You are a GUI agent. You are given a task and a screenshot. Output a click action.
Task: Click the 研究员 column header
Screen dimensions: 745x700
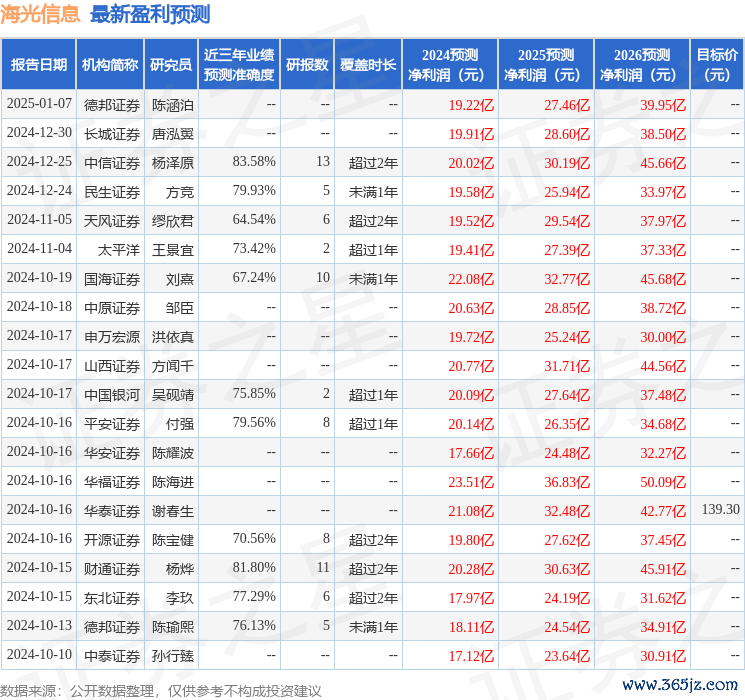(x=171, y=65)
